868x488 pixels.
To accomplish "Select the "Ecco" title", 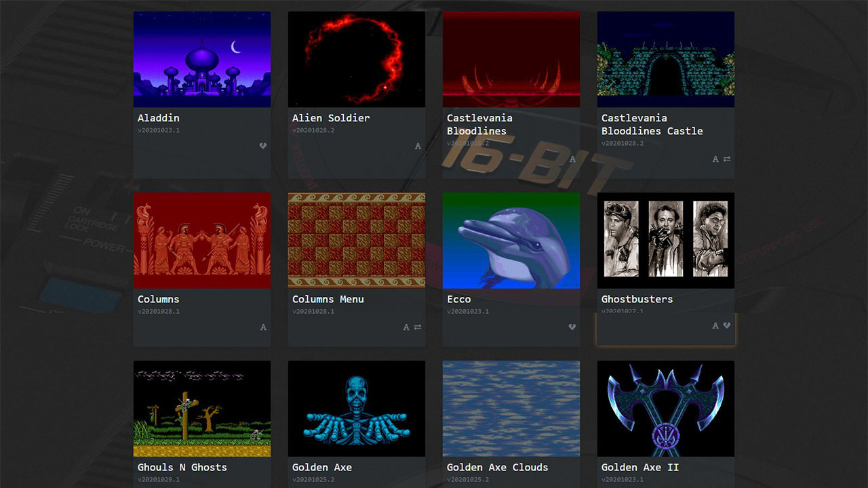I will 458,299.
